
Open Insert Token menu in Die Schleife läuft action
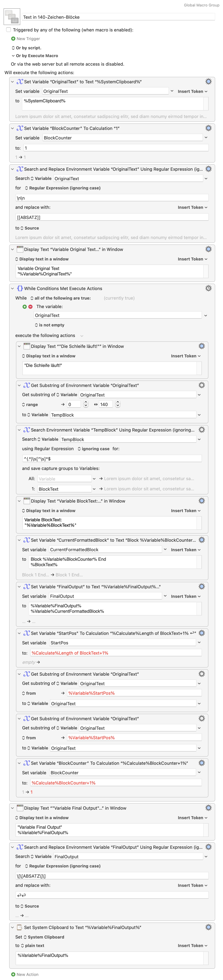point(186,356)
